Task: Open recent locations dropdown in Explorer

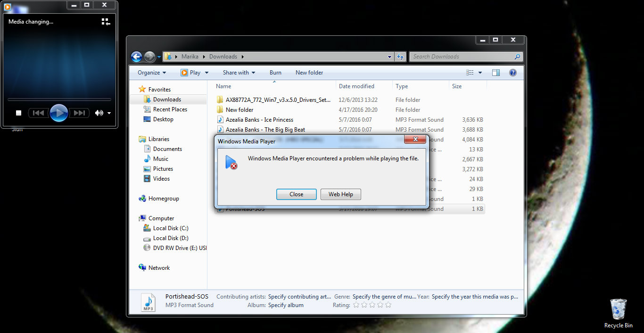Action: pyautogui.click(x=159, y=57)
